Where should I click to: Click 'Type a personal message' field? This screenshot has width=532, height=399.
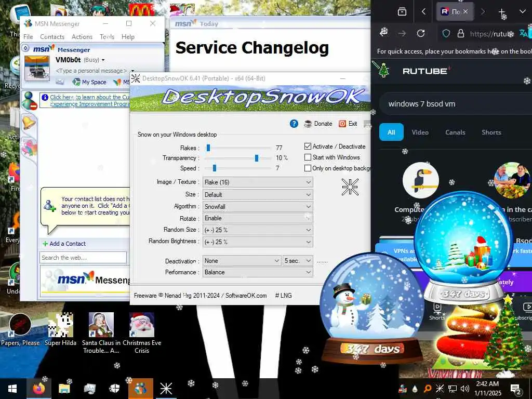[x=91, y=71]
